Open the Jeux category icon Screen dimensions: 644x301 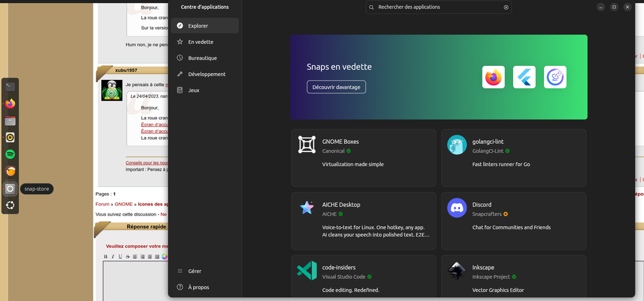(180, 90)
